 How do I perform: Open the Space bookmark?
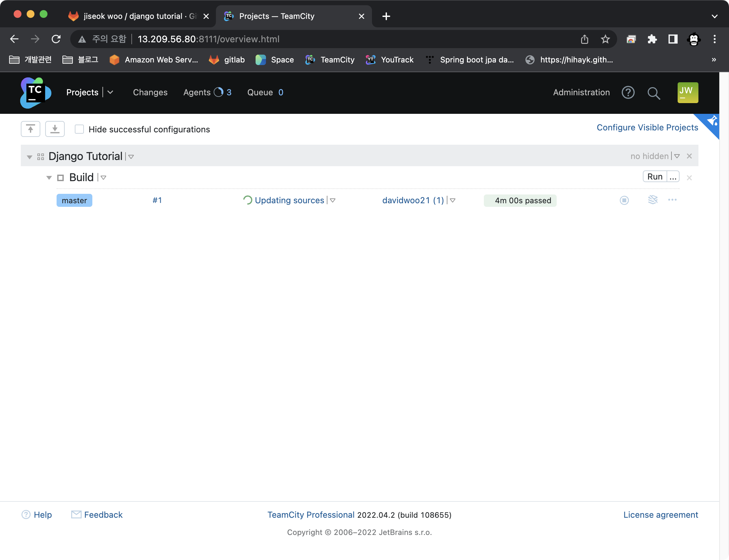pos(275,60)
